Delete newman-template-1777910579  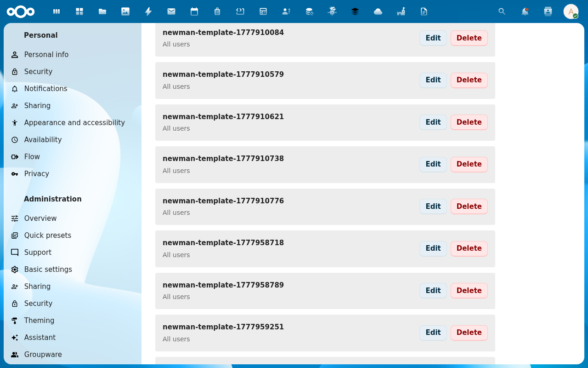pos(469,80)
